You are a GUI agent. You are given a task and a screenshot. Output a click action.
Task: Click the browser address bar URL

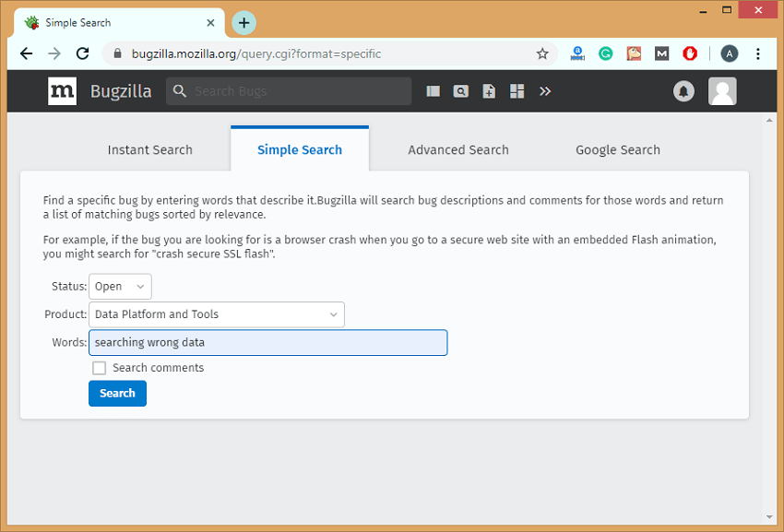point(256,53)
